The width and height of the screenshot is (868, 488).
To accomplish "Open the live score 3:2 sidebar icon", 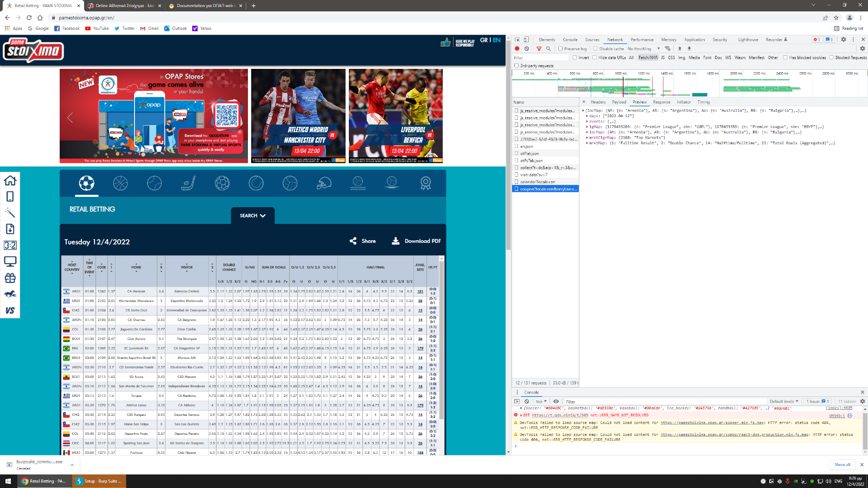I will [10, 246].
